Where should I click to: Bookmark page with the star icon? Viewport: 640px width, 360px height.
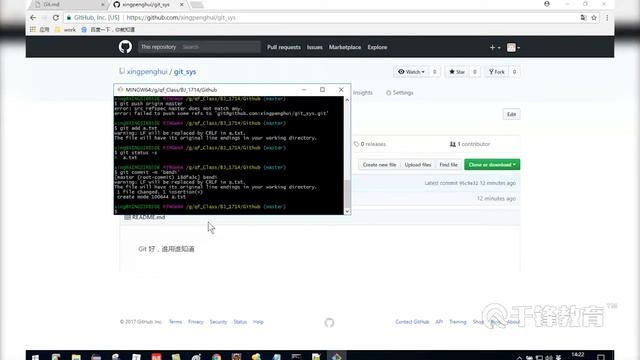594,18
